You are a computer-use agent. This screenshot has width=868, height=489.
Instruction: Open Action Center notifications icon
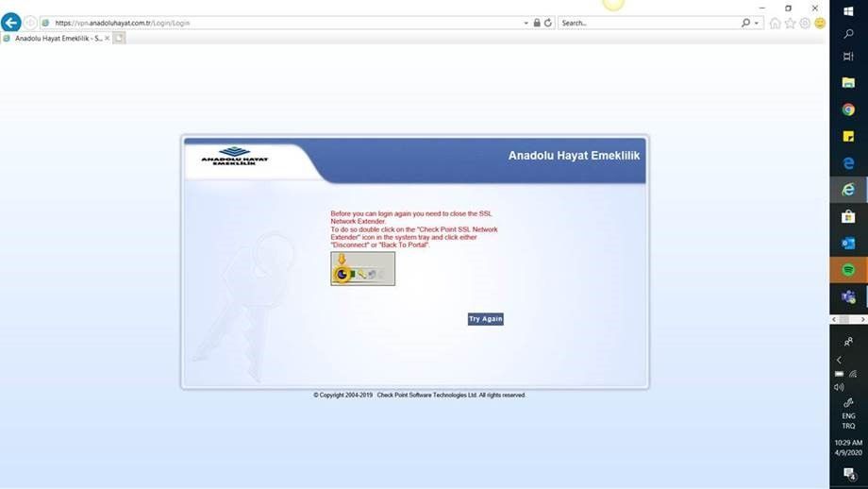click(848, 474)
